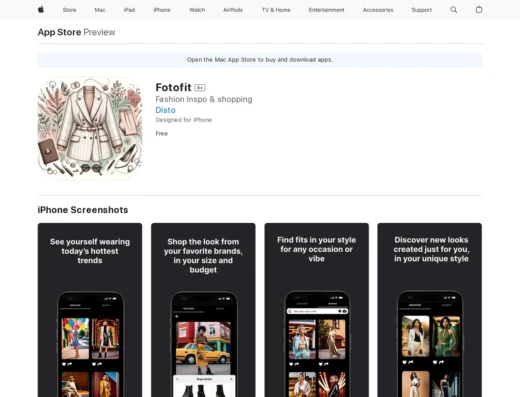Open the Accessories menu item
Image resolution: width=520 pixels, height=397 pixels.
click(x=378, y=10)
